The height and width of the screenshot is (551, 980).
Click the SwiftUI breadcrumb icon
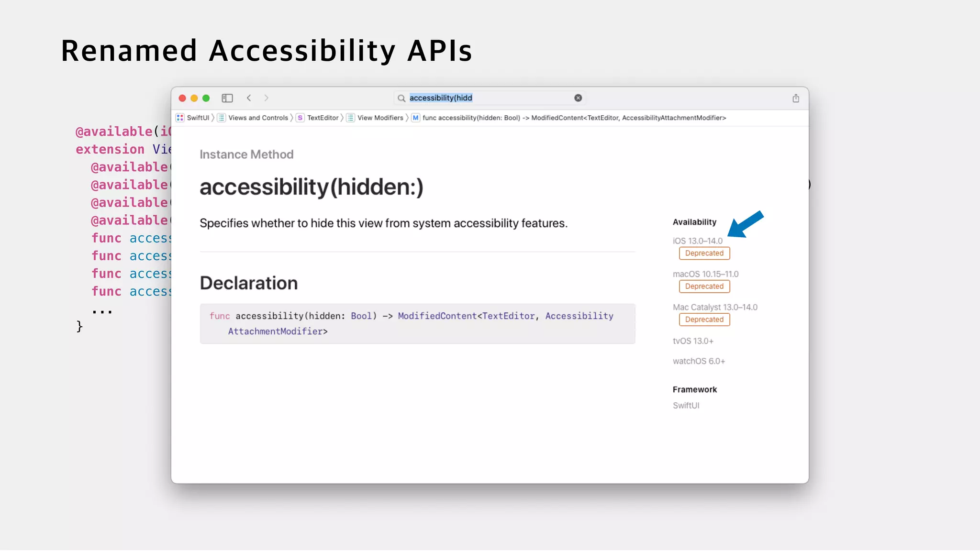180,118
